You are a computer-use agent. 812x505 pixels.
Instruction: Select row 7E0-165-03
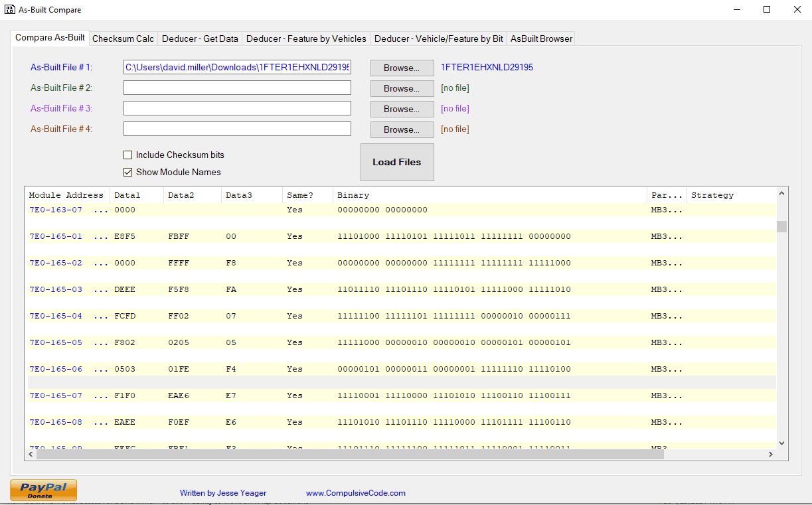(400, 289)
